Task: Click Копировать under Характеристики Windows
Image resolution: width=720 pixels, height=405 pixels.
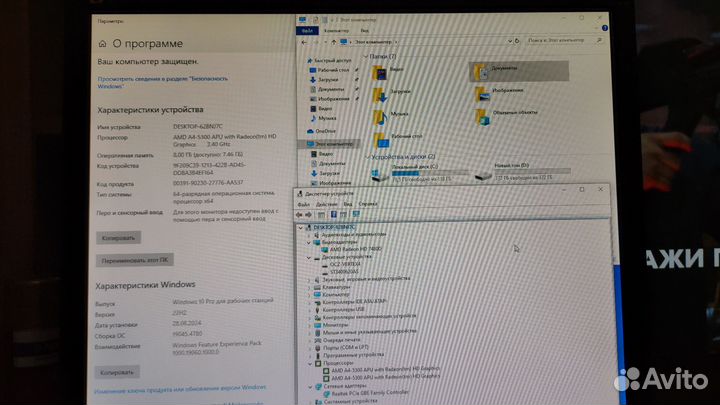Action: pos(117,372)
